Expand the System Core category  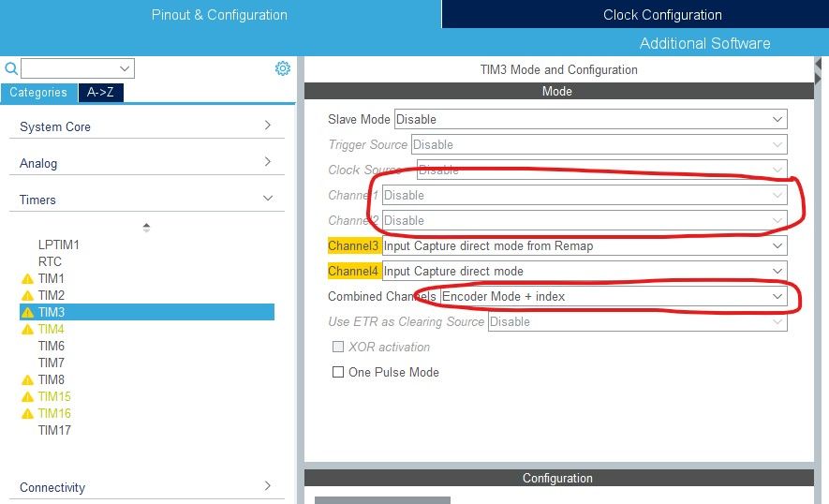tap(147, 126)
